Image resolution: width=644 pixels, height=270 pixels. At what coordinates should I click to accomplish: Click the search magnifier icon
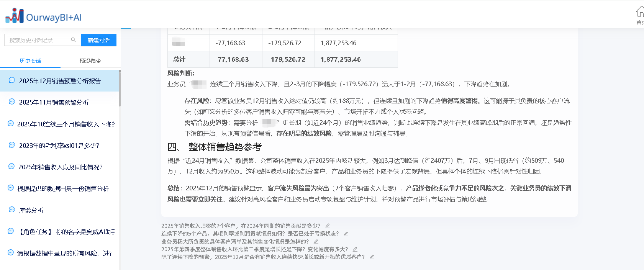[74, 40]
